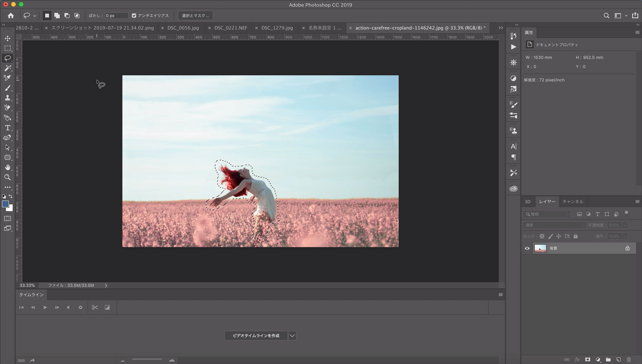Select the Move tool

coord(8,39)
